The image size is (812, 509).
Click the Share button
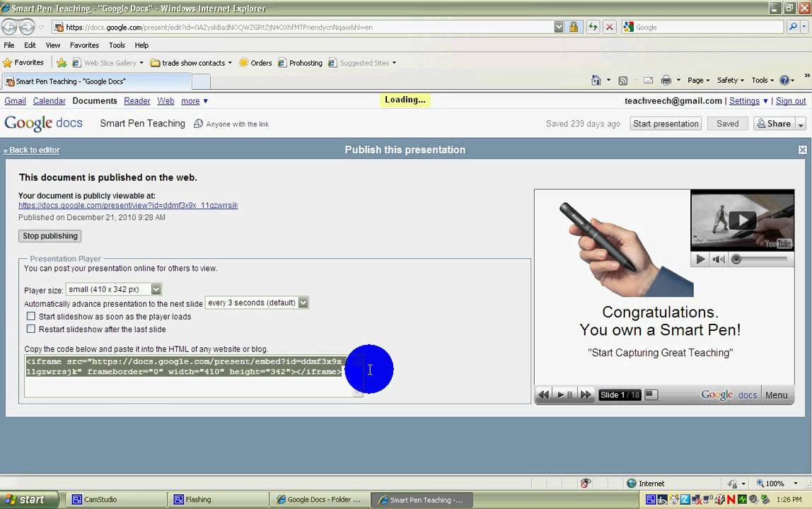click(x=774, y=124)
